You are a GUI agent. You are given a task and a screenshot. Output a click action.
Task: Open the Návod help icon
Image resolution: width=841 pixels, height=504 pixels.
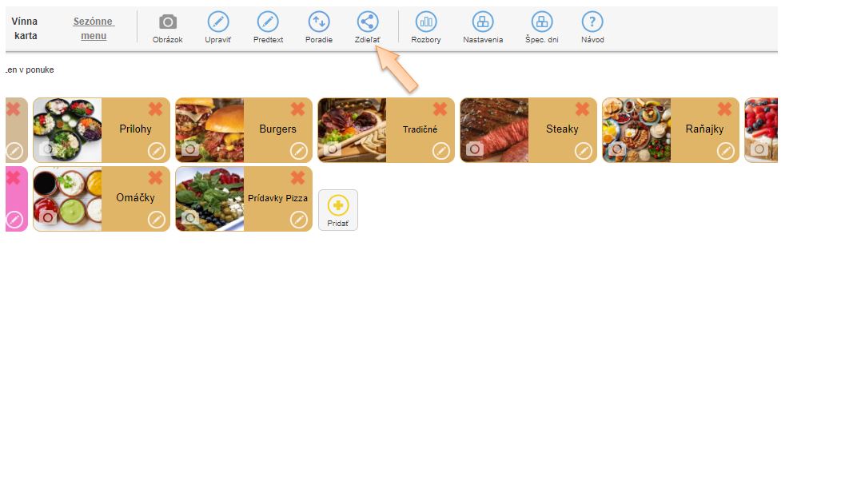592,22
